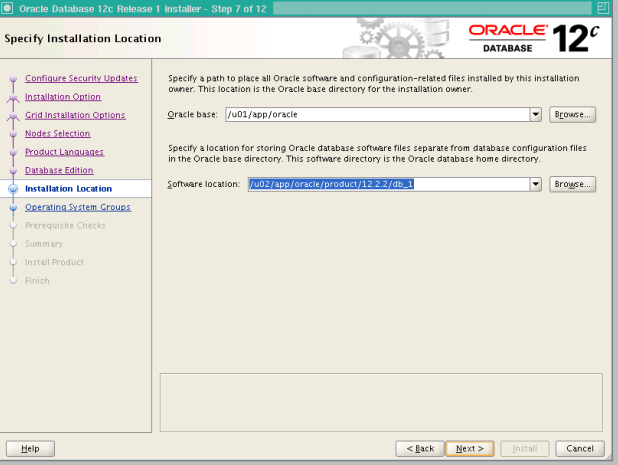618x465 pixels.
Task: Click the Database Edition step bullet
Action: click(x=13, y=171)
